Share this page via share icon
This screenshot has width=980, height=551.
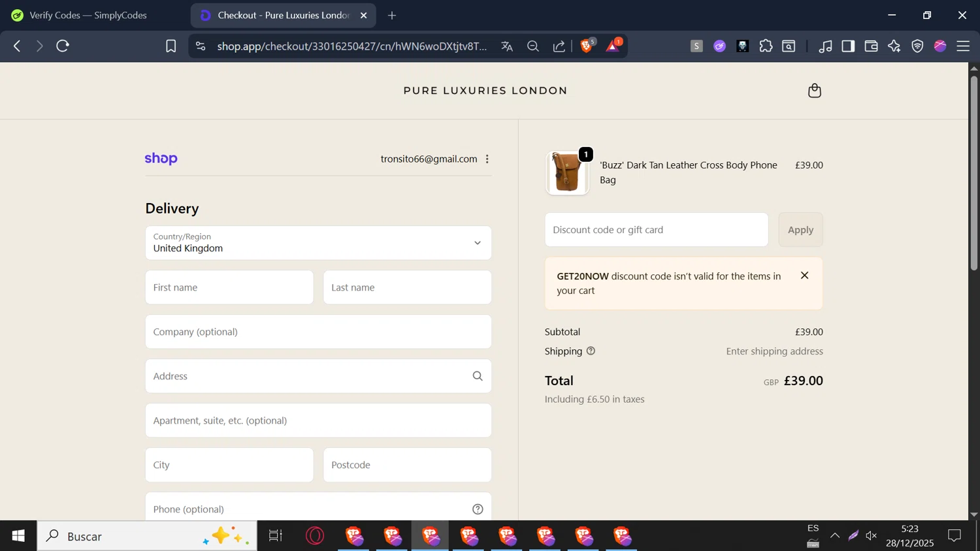coord(559,46)
